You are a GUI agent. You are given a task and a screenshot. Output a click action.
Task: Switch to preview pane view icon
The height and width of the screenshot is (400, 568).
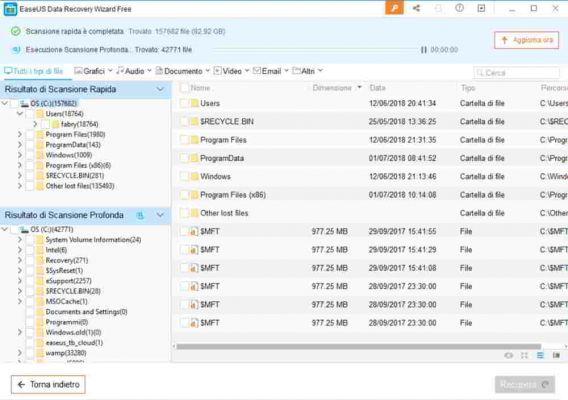tap(556, 355)
